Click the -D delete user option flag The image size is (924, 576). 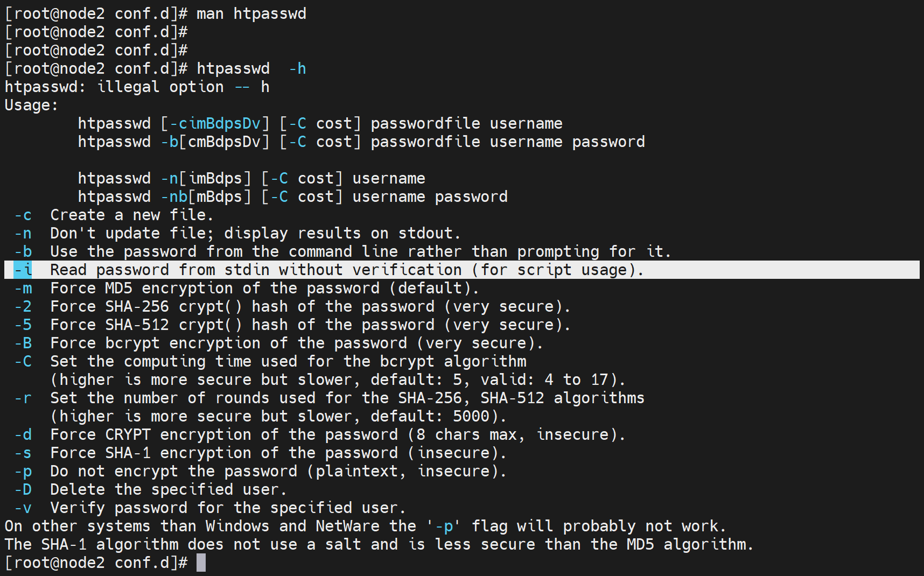[x=23, y=490]
